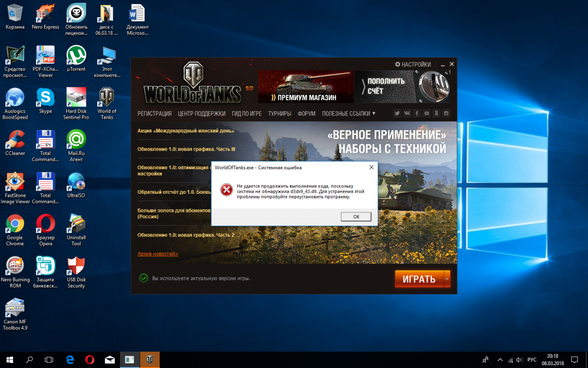Screen dimensions: 588x368
Task: Select the UltraISO desktop icon
Action: (x=76, y=185)
